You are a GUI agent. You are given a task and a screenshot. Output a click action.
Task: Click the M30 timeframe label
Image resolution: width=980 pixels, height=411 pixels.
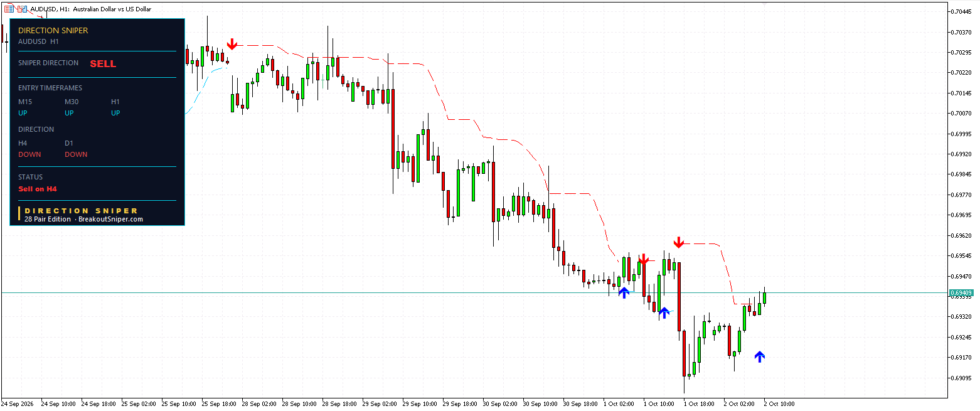72,102
